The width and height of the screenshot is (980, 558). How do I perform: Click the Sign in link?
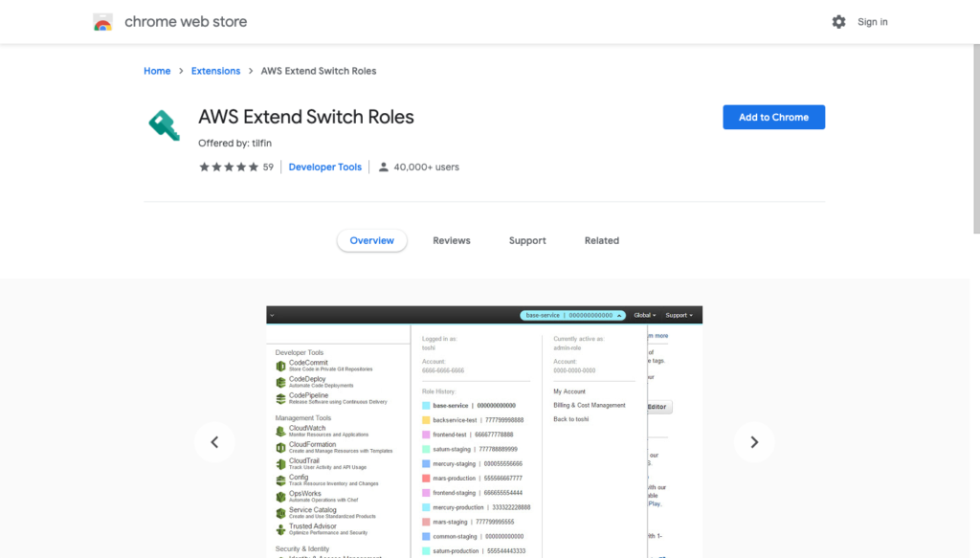coord(873,22)
